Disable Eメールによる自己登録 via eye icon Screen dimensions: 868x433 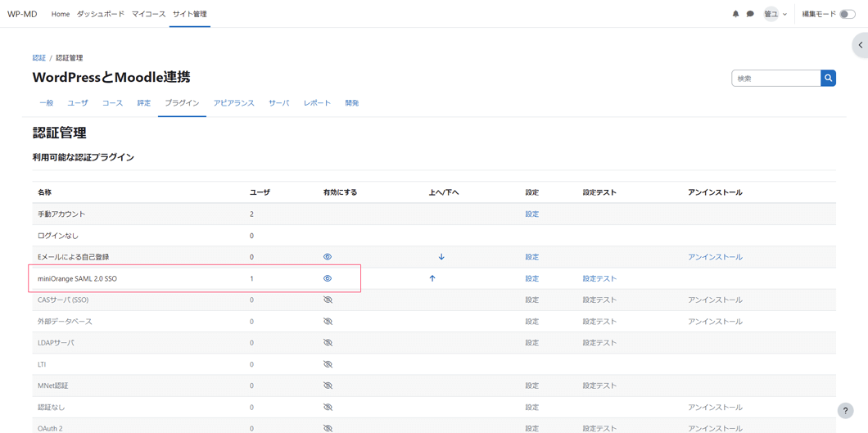click(328, 256)
